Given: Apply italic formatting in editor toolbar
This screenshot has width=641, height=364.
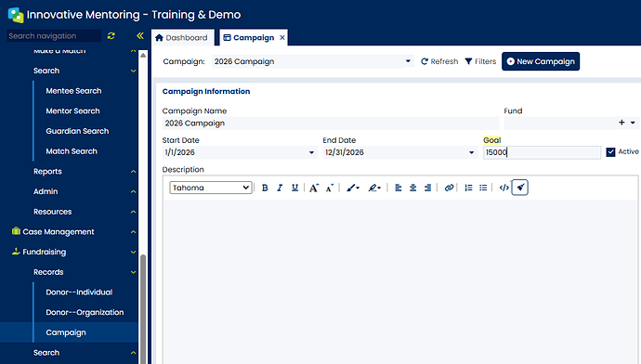Looking at the screenshot, I should click(x=280, y=188).
